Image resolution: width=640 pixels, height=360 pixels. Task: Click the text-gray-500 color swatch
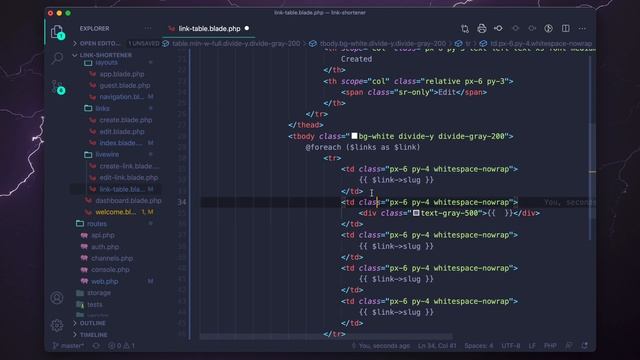[416, 213]
